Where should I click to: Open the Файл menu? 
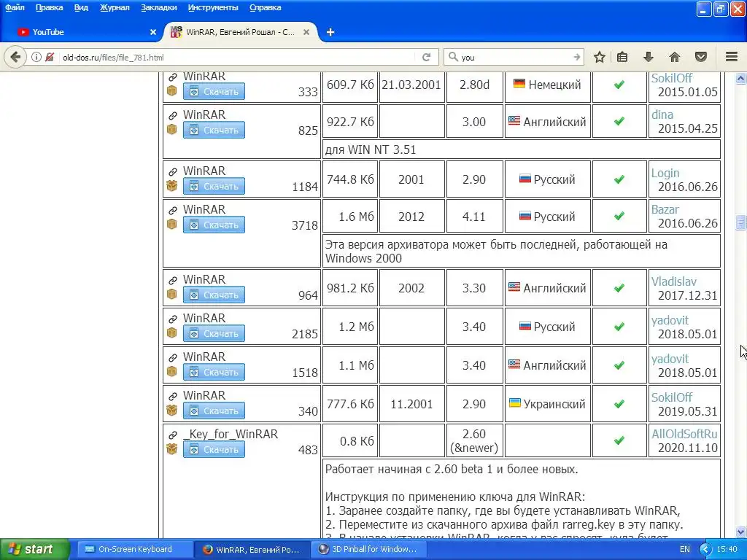point(15,7)
